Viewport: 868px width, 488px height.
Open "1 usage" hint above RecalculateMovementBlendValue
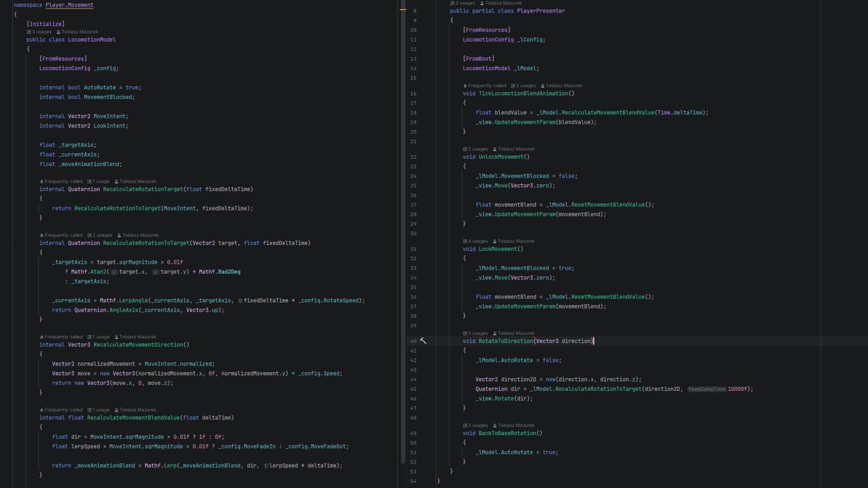(99, 410)
